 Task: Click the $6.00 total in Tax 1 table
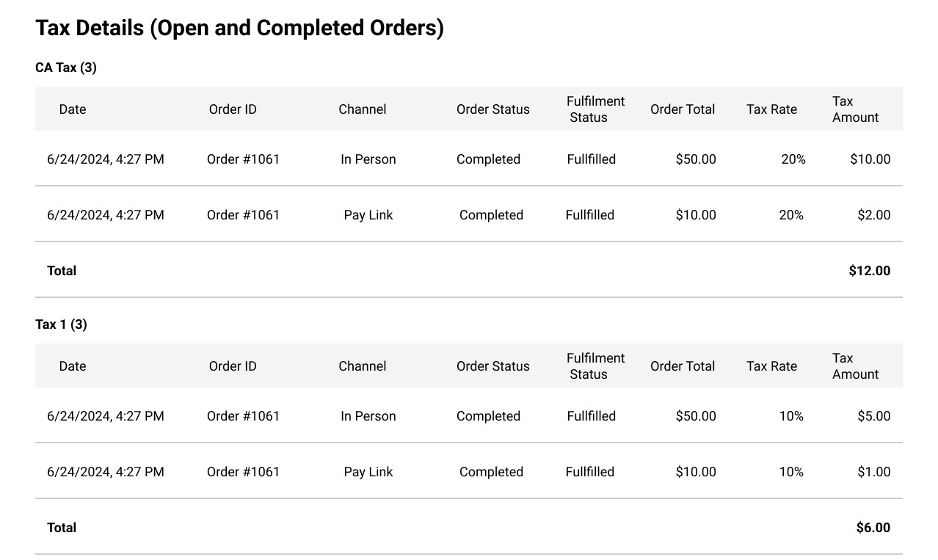coord(873,528)
